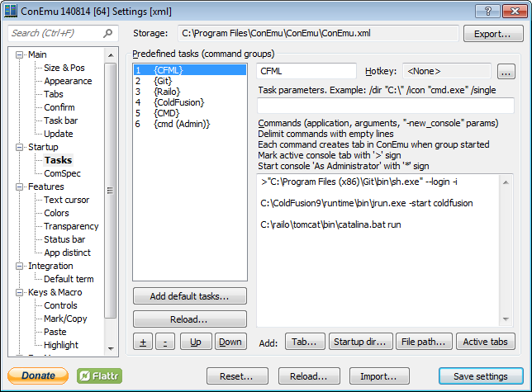Click commands box scroll-down arrow

click(x=506, y=319)
